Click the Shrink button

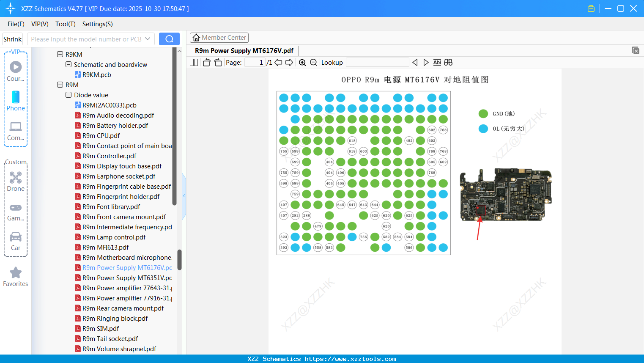pyautogui.click(x=12, y=39)
